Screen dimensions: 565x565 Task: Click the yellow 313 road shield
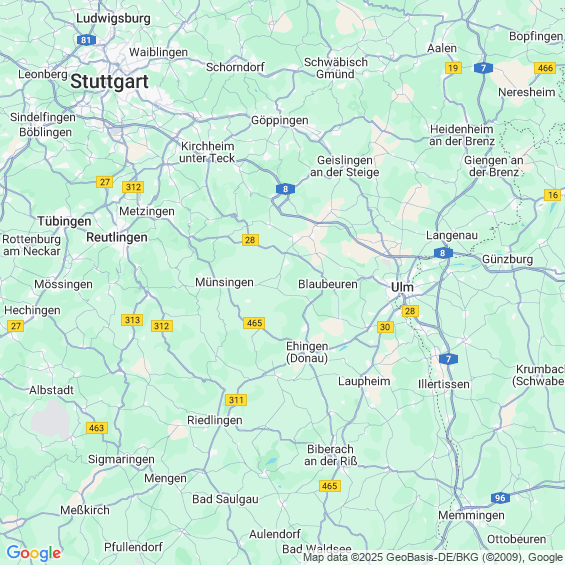pos(132,320)
